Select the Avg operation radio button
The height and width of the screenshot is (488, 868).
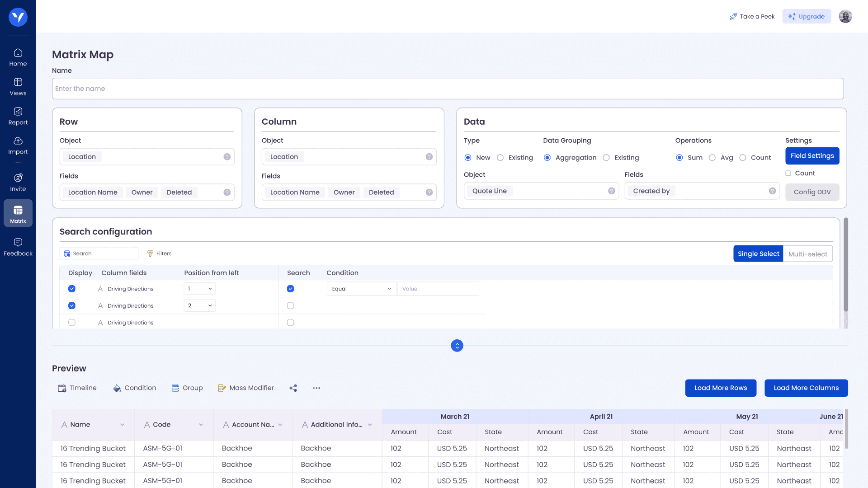712,158
